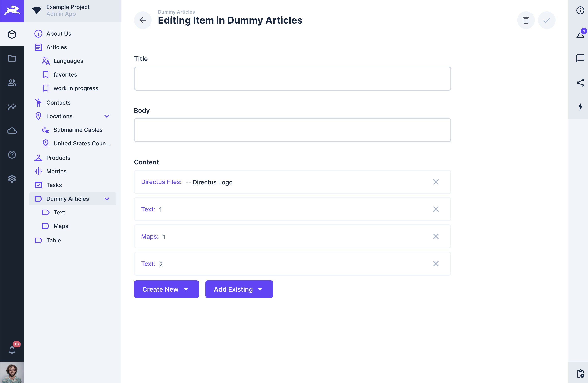Open the Content module in the module bar
The height and width of the screenshot is (383, 588).
click(12, 34)
